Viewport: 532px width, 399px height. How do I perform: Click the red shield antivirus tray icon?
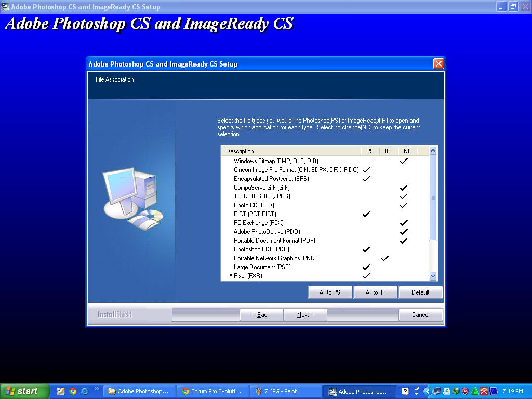tap(465, 391)
